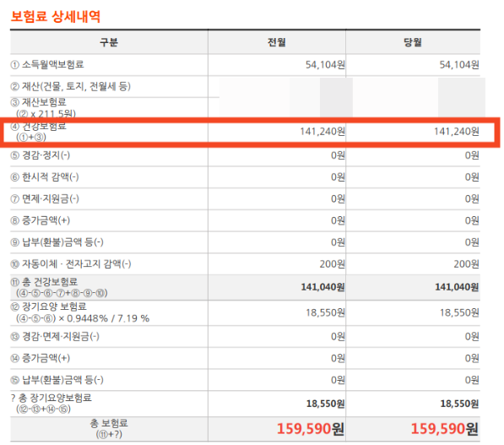Click 당월 value 141,240원 for 건강보험료
Screen dimensions: 504x445
point(457,132)
